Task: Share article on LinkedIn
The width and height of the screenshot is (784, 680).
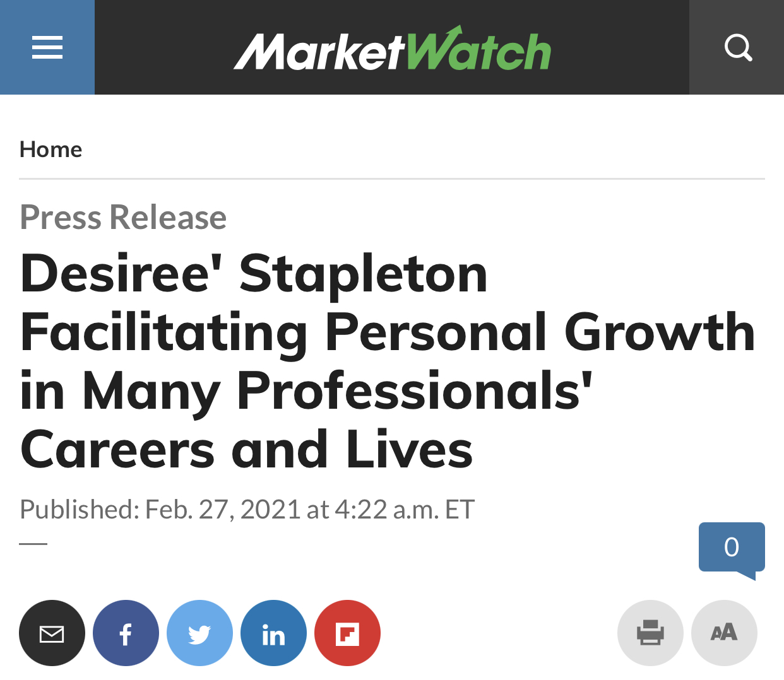Action: 273,633
